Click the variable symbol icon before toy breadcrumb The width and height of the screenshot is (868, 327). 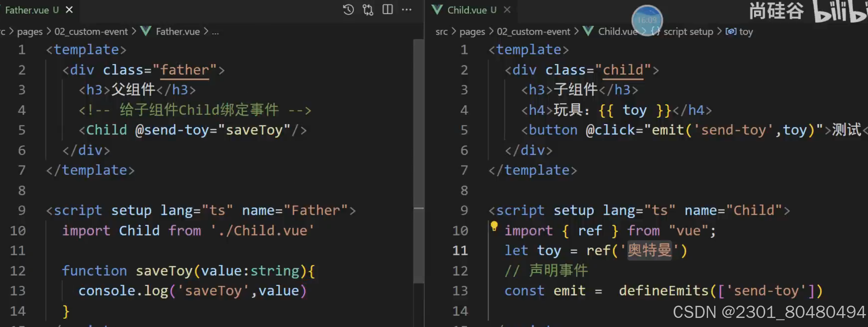click(x=731, y=31)
